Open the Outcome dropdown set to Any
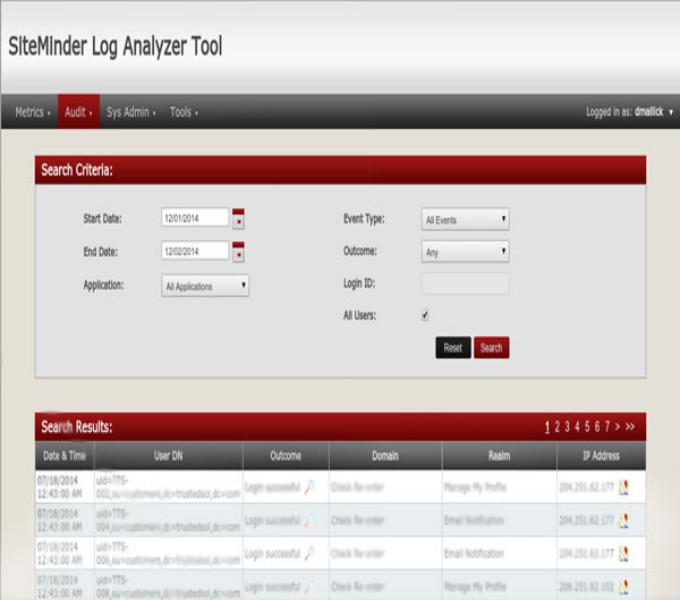680x600 pixels. 465,253
